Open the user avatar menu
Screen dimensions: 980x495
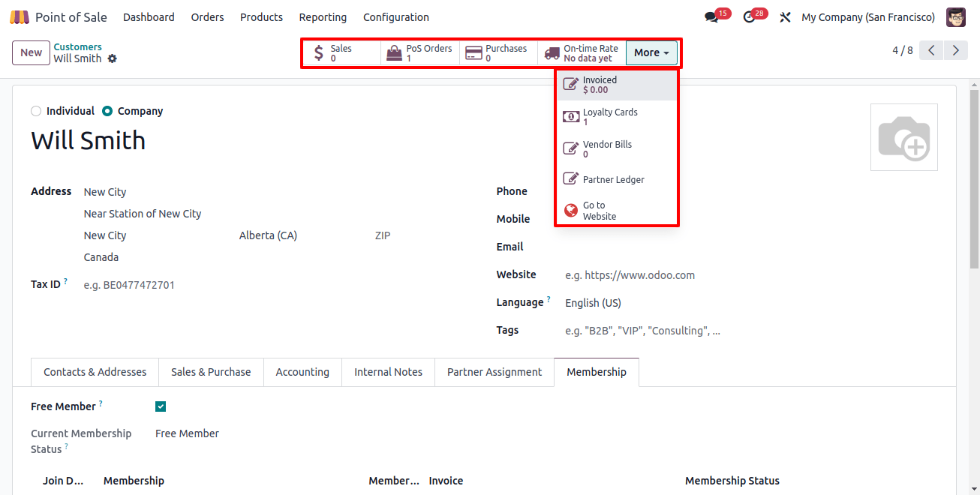pyautogui.click(x=956, y=16)
